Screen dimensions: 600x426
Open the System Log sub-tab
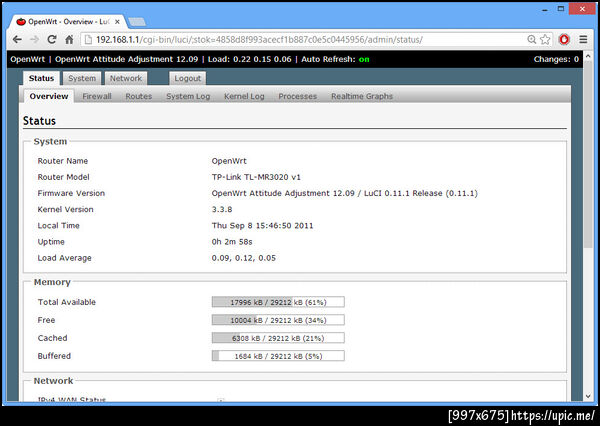[188, 96]
